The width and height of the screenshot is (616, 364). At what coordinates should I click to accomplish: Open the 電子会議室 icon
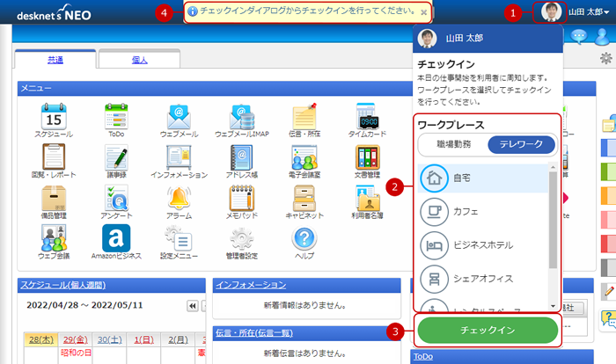pos(304,157)
